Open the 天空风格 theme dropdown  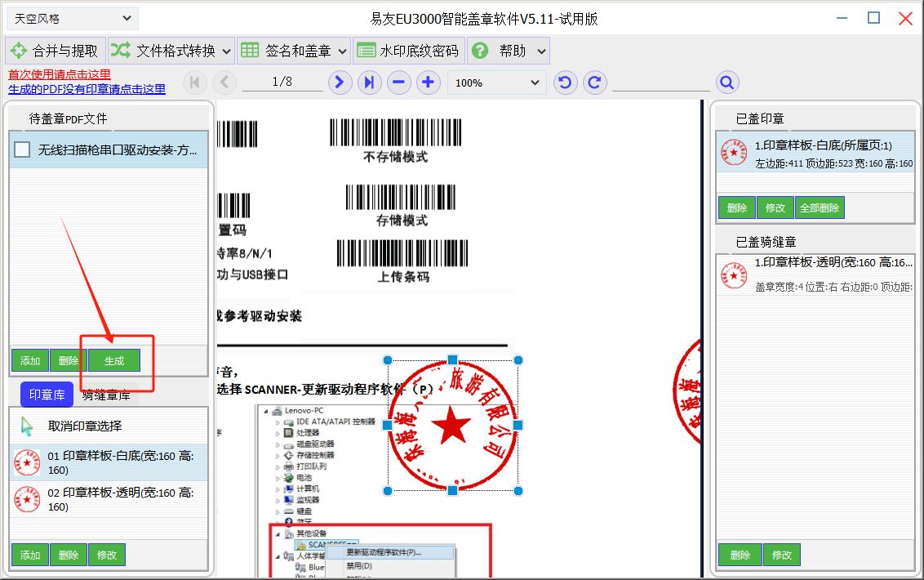[72, 18]
